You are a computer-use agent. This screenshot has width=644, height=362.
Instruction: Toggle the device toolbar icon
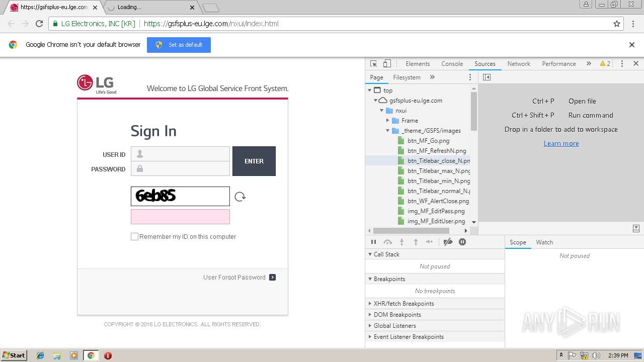pyautogui.click(x=387, y=64)
